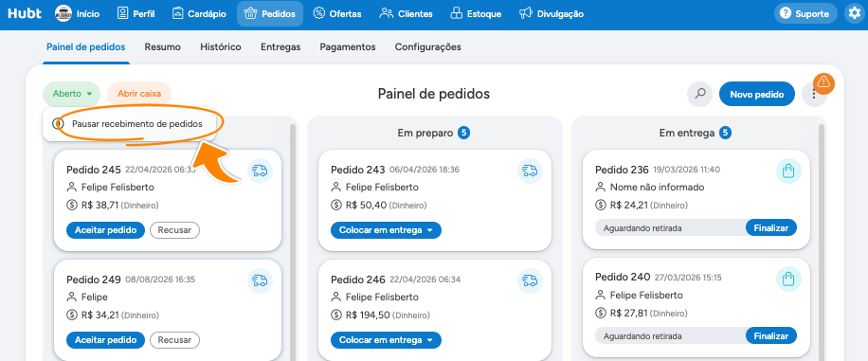Viewport: 868px width, 361px height.
Task: Open the Aberto status dropdown
Action: click(x=71, y=94)
